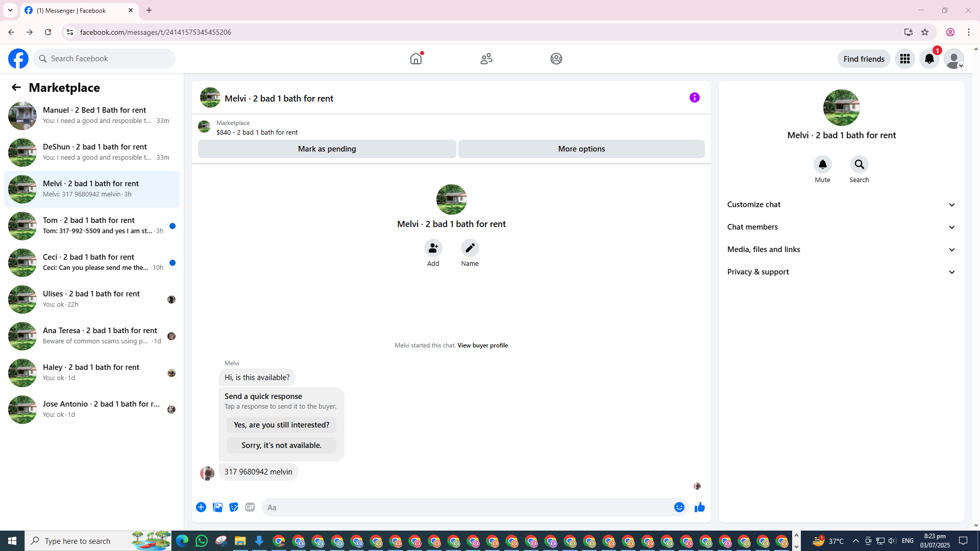The height and width of the screenshot is (551, 980).
Task: Expand Privacy & support section
Action: (x=841, y=272)
